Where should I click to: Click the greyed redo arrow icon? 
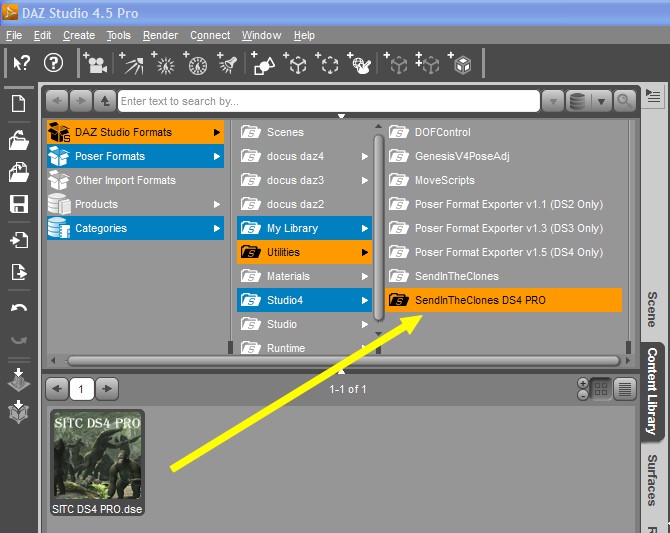point(19,339)
